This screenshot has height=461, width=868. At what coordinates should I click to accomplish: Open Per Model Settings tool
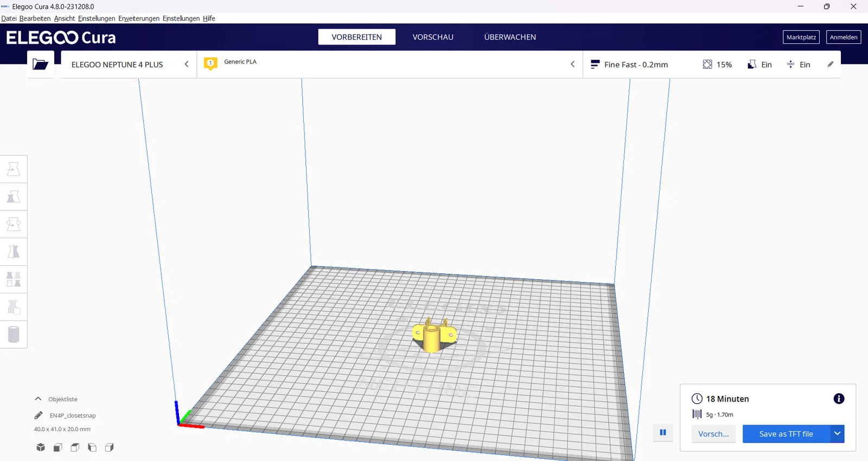14,279
